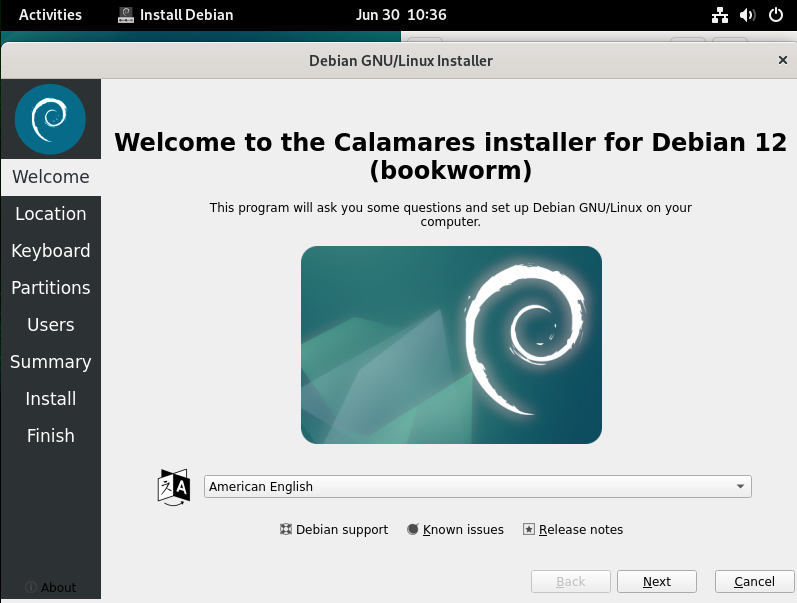Click the language combo box arrow
This screenshot has height=603, width=797.
(x=741, y=487)
